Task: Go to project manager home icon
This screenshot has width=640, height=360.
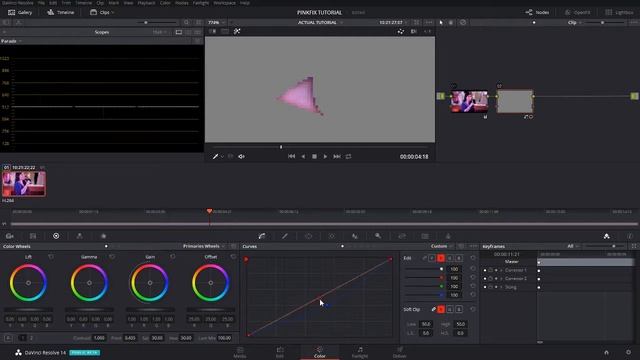Action: (607, 352)
